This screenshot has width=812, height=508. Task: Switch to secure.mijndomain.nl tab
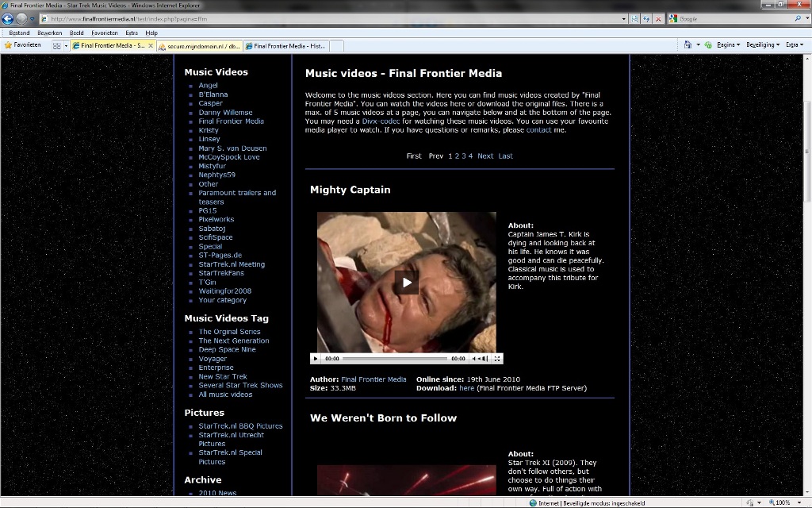(x=199, y=45)
